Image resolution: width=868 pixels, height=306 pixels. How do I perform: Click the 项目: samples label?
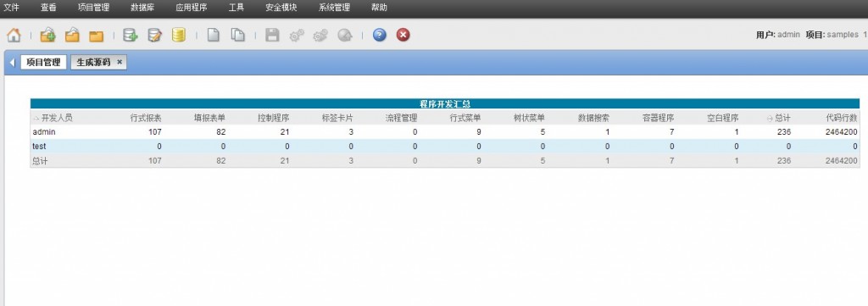[832, 34]
